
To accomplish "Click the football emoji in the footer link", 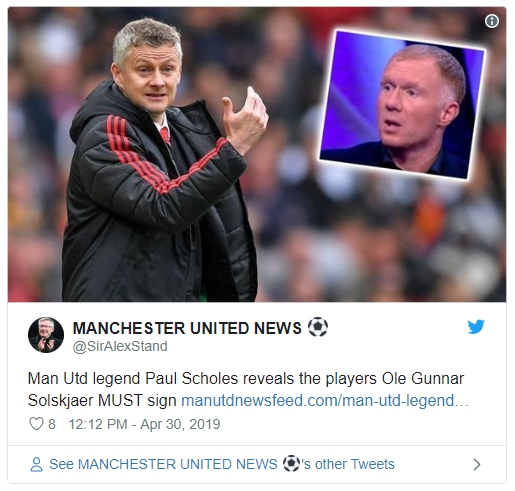I will pyautogui.click(x=291, y=464).
